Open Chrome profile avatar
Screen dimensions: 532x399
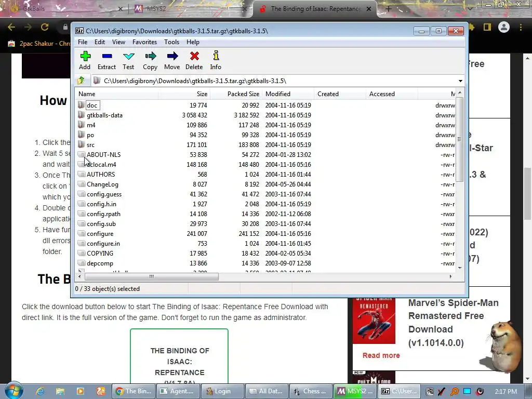(504, 27)
